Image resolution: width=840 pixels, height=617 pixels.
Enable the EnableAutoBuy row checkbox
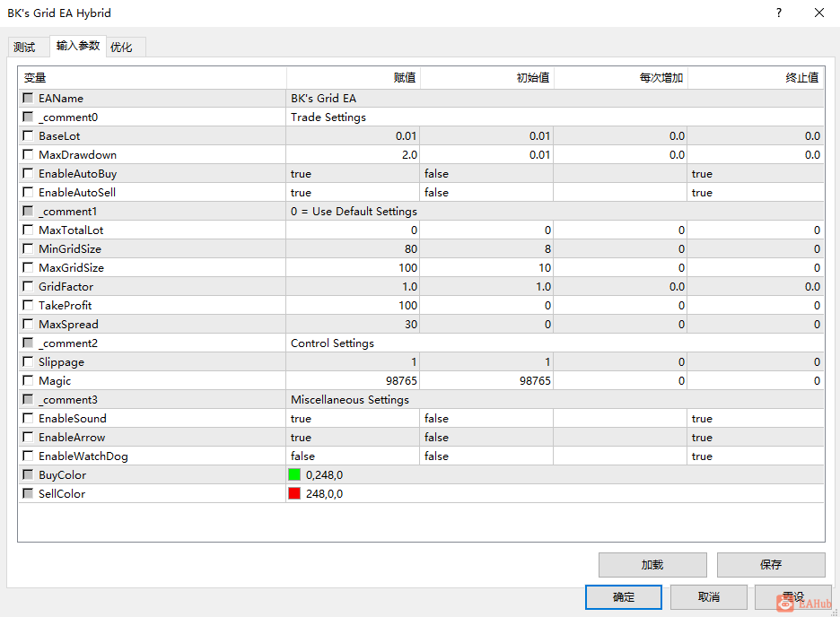(28, 173)
